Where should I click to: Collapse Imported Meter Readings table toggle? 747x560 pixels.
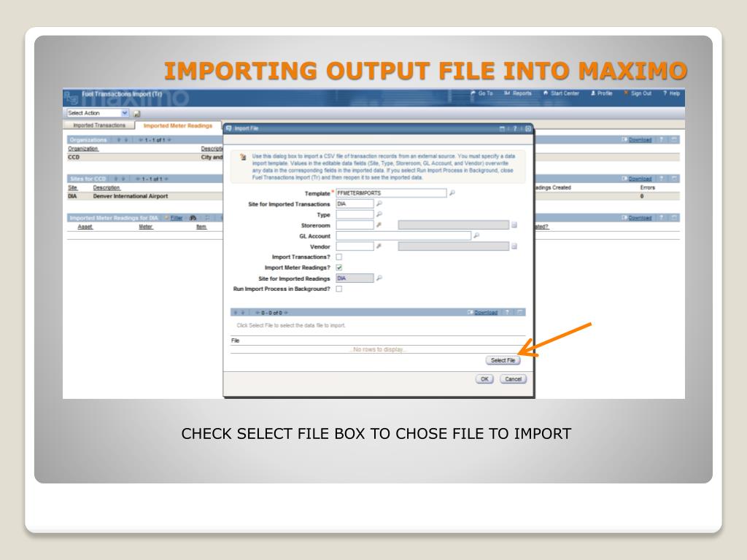click(x=673, y=217)
